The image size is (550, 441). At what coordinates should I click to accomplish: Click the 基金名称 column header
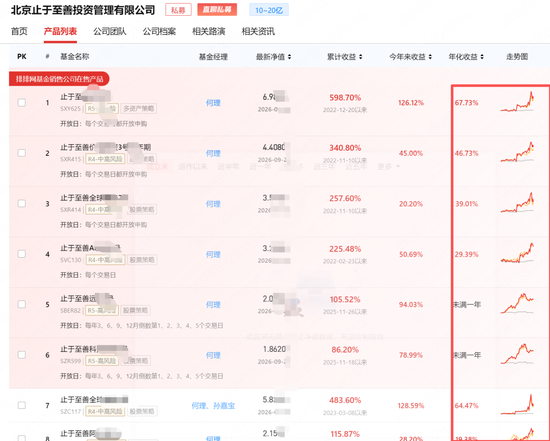[x=75, y=56]
